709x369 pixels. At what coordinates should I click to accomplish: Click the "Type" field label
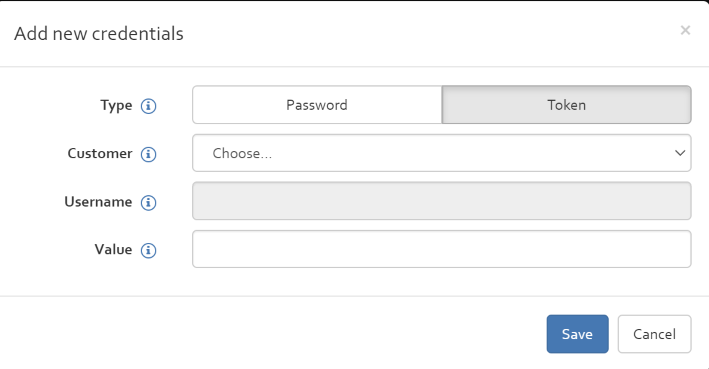(116, 106)
